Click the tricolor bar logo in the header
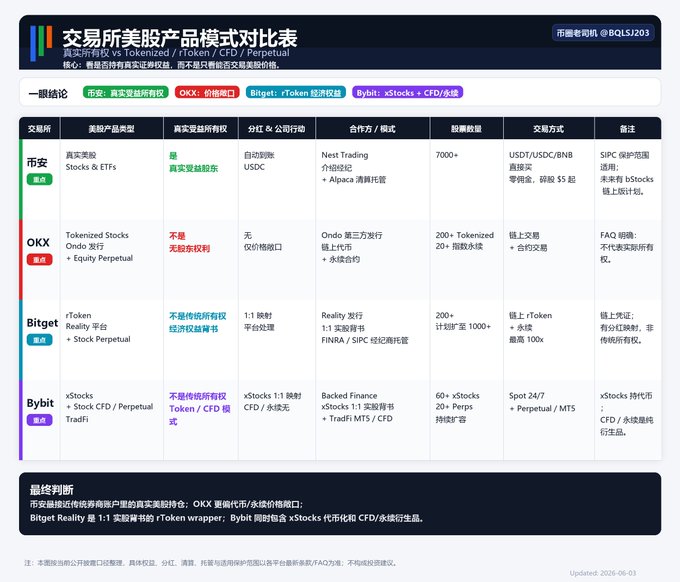Screen dimensions: 680x582 coord(41,43)
